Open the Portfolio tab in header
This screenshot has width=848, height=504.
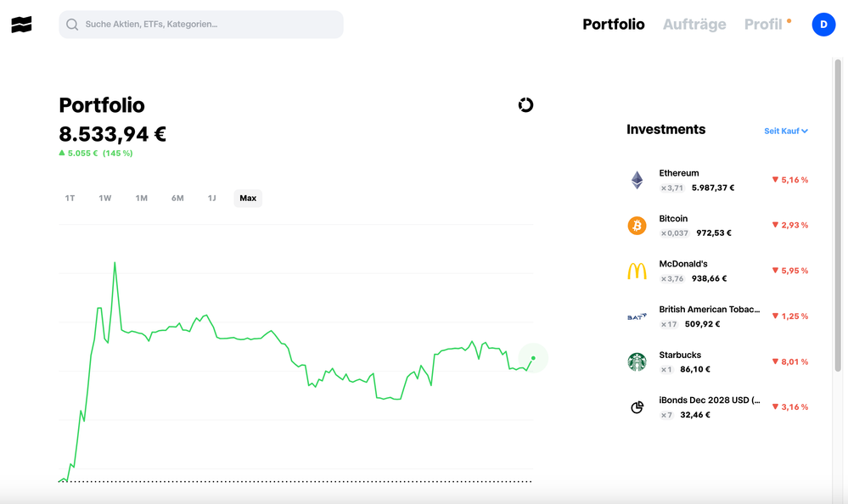(x=613, y=25)
